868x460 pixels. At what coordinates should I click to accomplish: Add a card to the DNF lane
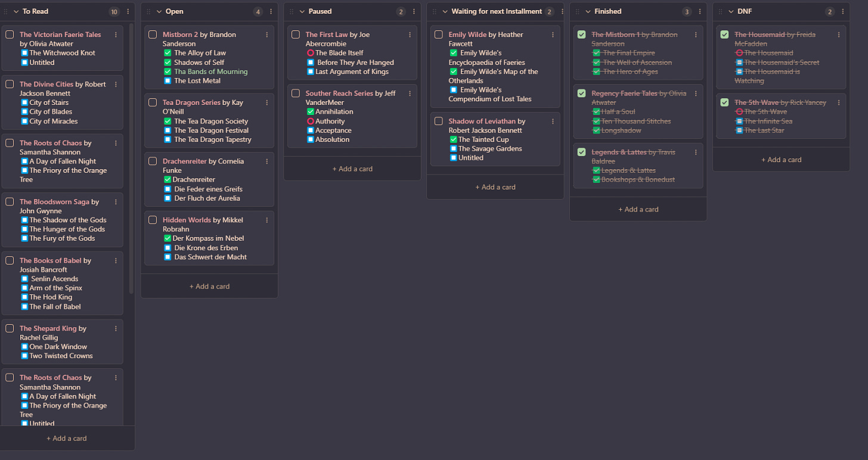[x=781, y=160]
